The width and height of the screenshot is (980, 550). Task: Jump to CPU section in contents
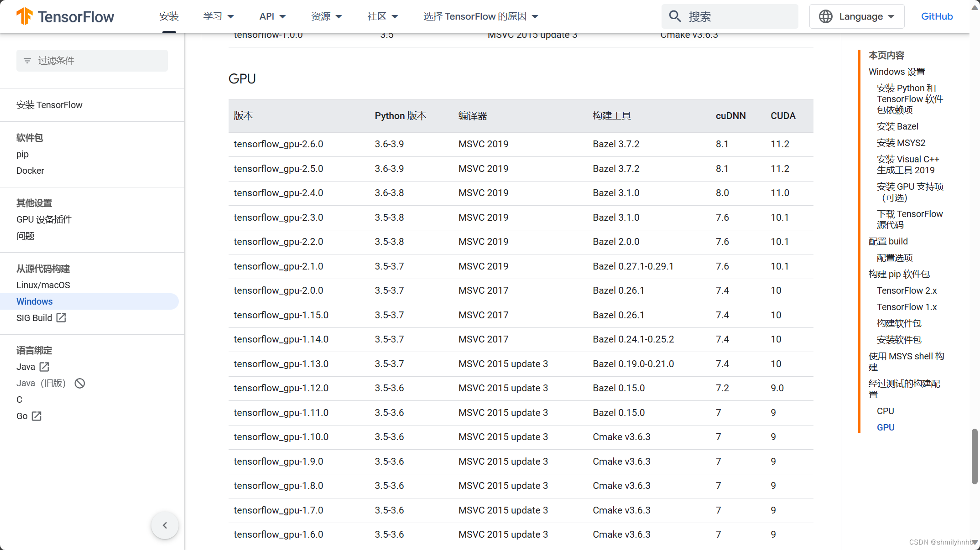pos(885,411)
